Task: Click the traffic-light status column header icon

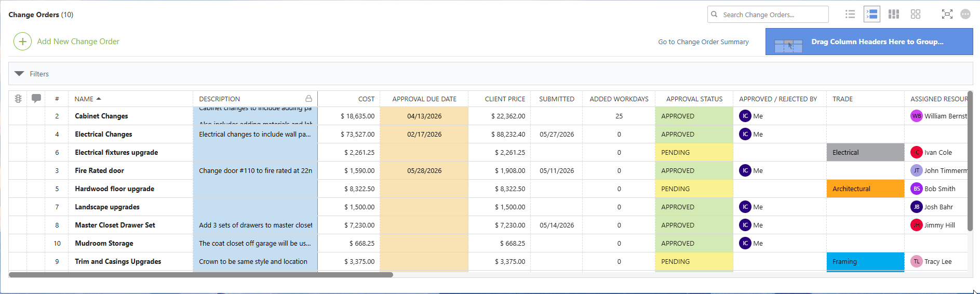Action: point(18,99)
